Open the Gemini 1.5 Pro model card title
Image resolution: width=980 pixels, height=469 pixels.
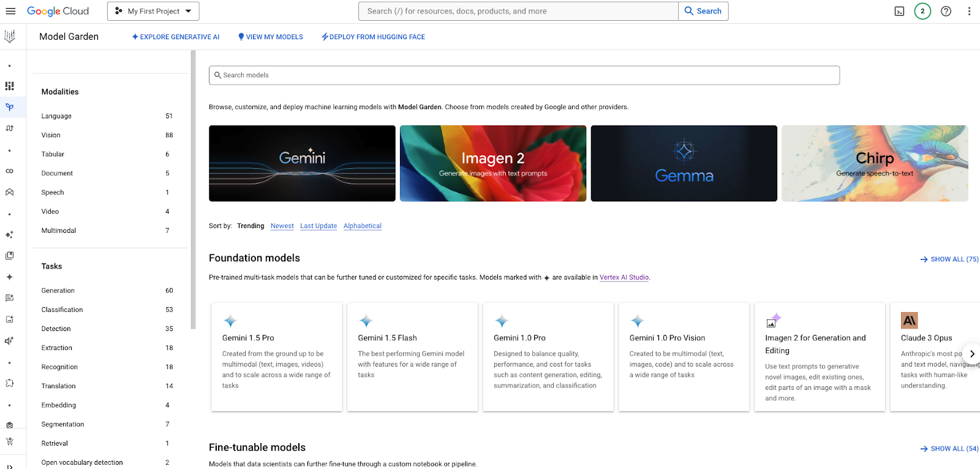[x=248, y=338]
